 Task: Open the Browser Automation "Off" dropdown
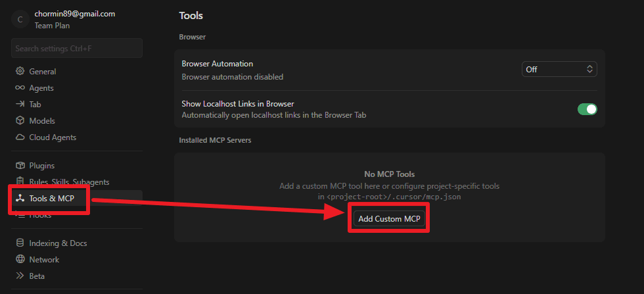coord(559,69)
